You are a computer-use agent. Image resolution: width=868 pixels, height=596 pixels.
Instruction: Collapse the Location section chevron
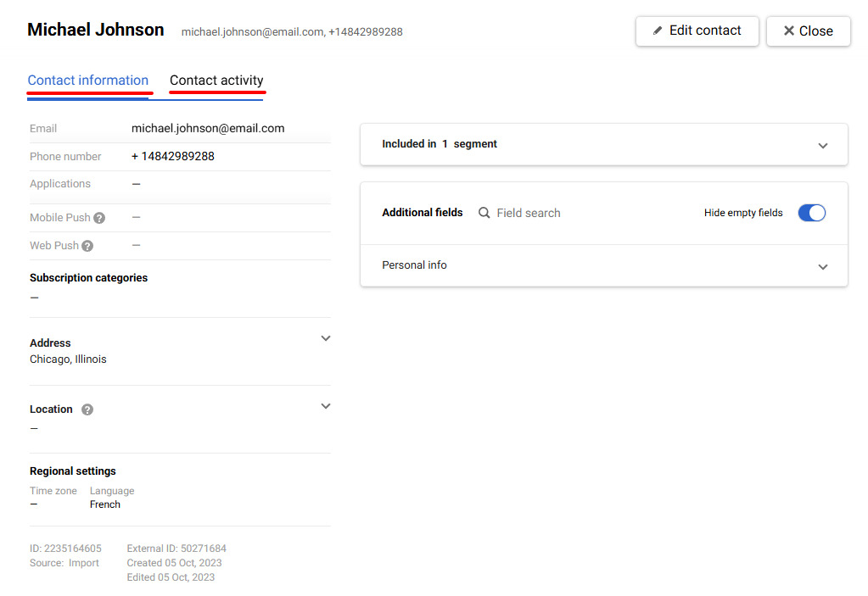[x=326, y=405]
